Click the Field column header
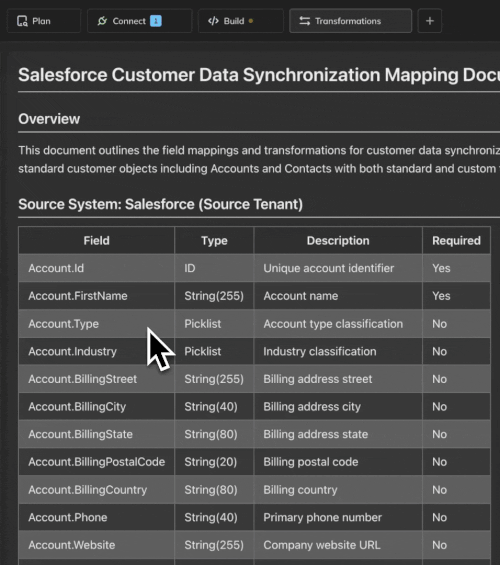 click(x=97, y=241)
